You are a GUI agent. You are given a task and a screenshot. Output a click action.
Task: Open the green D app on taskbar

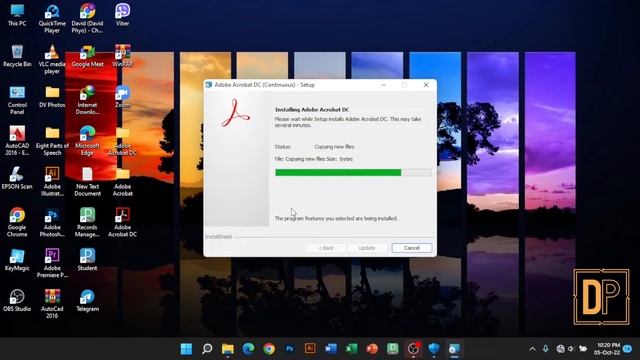pos(393,349)
